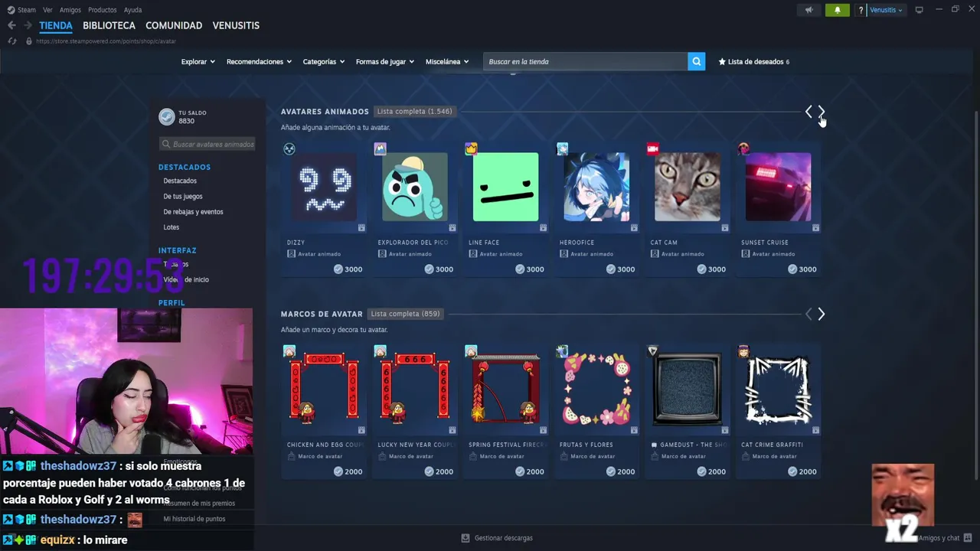
Task: Select the Explorador del Pico avatar
Action: pyautogui.click(x=415, y=187)
